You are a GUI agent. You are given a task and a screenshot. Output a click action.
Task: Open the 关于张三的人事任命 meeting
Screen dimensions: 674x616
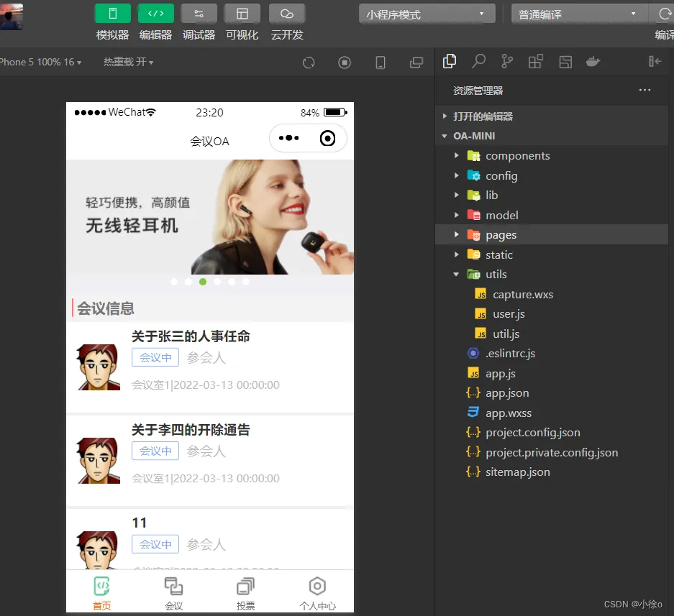pos(210,367)
